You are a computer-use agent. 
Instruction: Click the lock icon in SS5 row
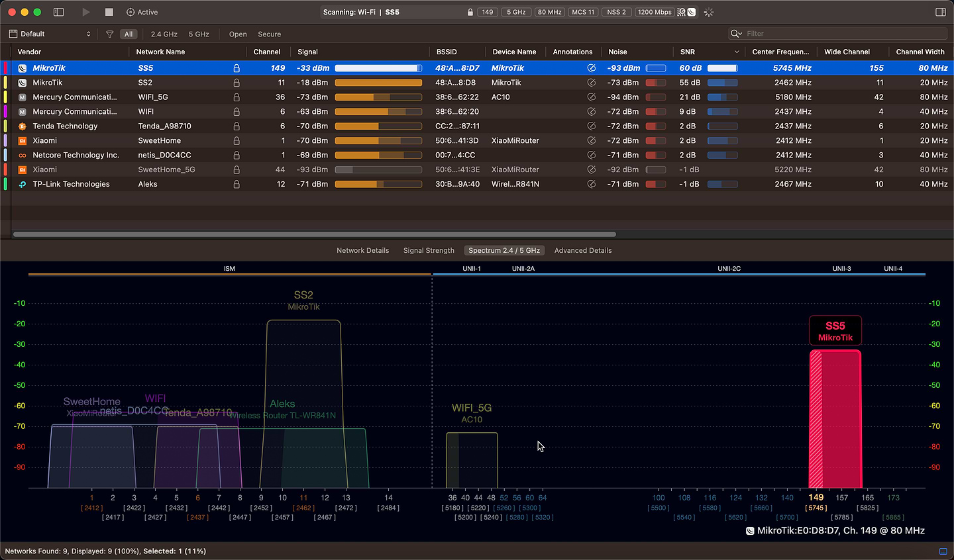(237, 68)
